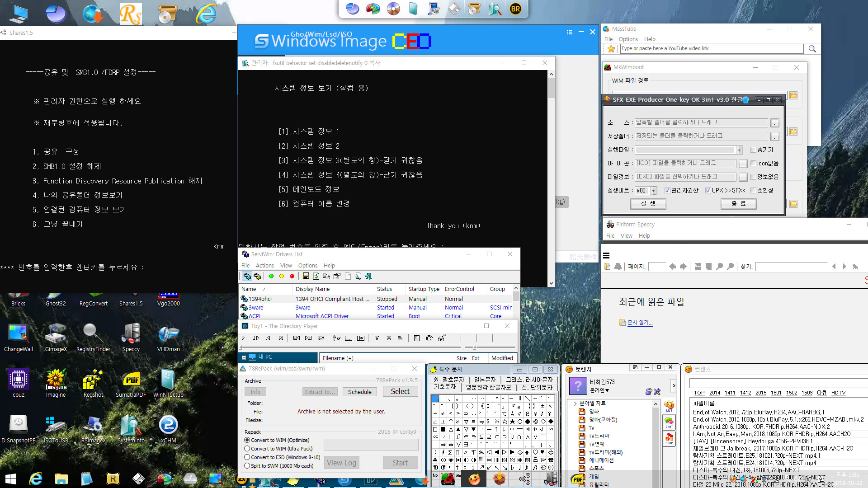Click folder browse icon beside WIM path
The image size is (868, 488).
point(793,95)
